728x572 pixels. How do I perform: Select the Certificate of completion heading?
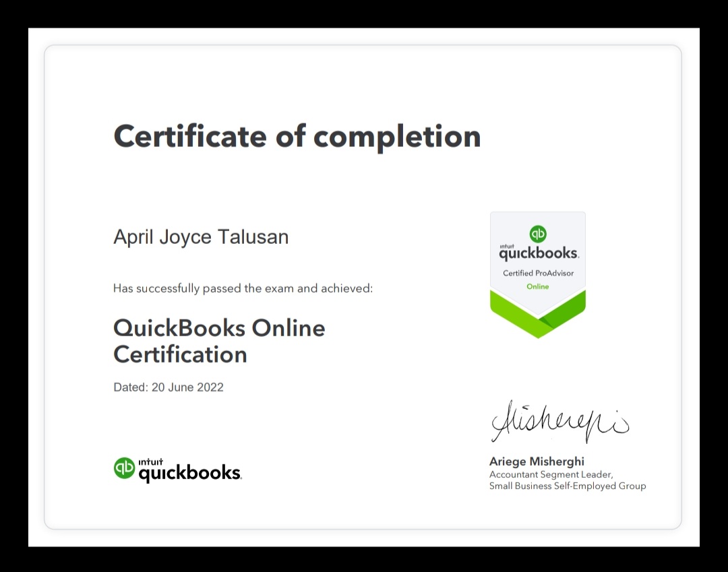pos(297,136)
